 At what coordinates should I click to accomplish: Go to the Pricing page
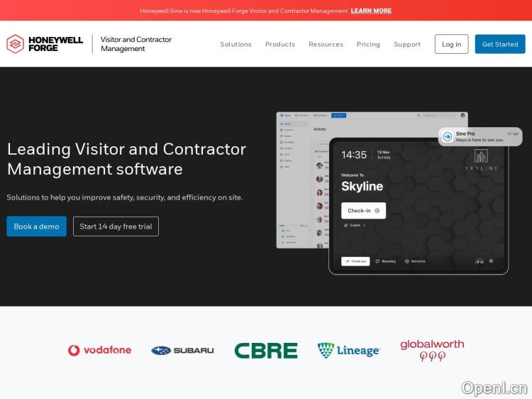pos(368,44)
